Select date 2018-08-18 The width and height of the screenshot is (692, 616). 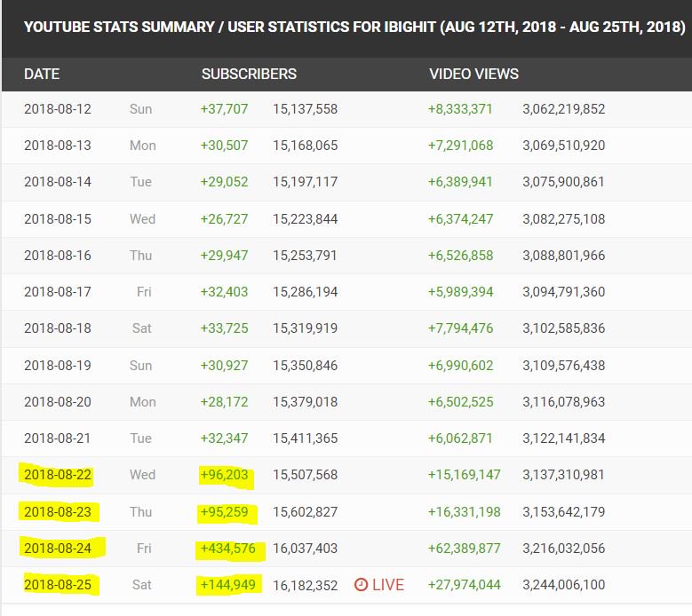(58, 328)
